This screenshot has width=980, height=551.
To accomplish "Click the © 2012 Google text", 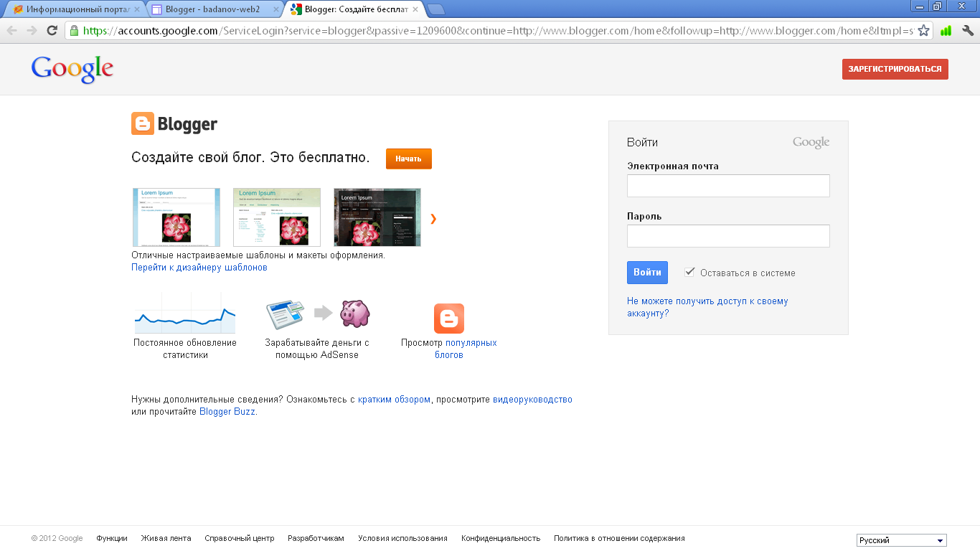I will [x=57, y=538].
